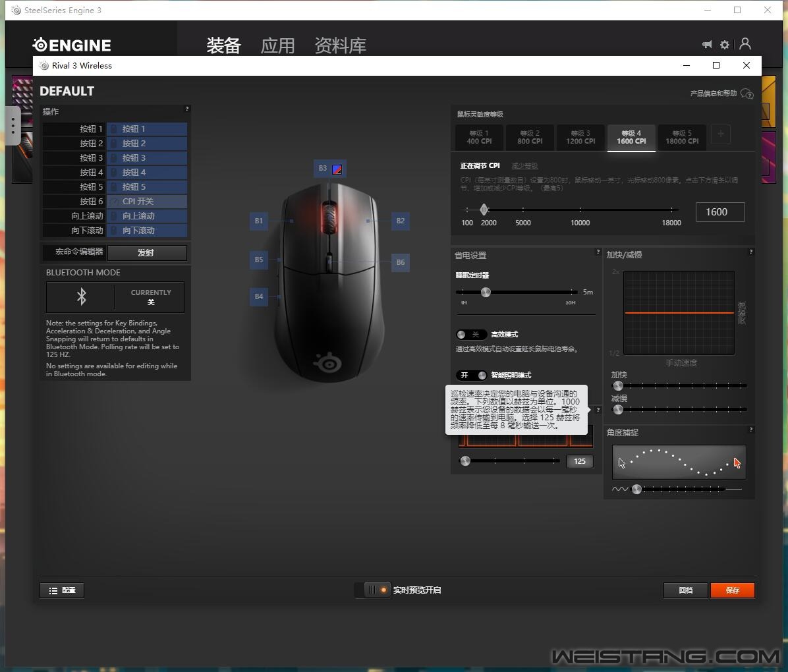Click the megaphone announcements icon
This screenshot has height=672, width=788.
[x=706, y=45]
